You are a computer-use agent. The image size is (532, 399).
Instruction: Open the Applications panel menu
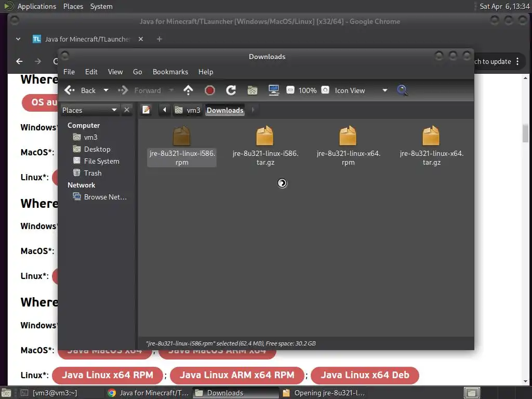(x=37, y=6)
